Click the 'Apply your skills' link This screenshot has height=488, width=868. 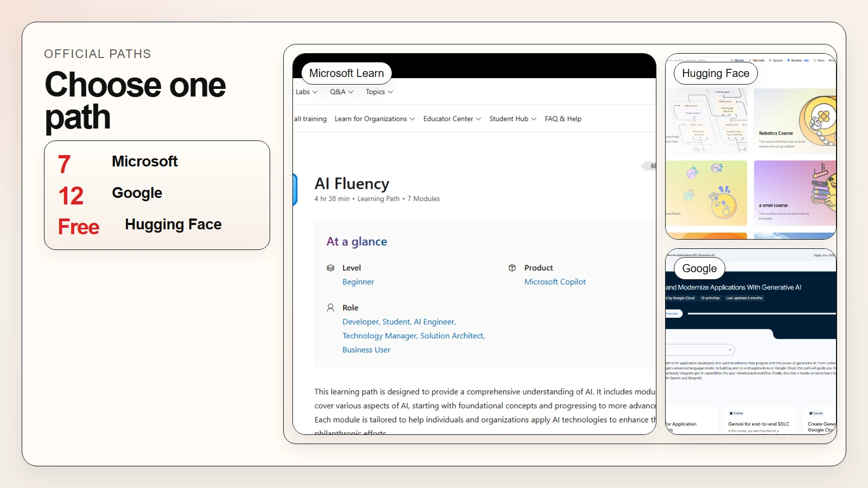click(x=824, y=255)
